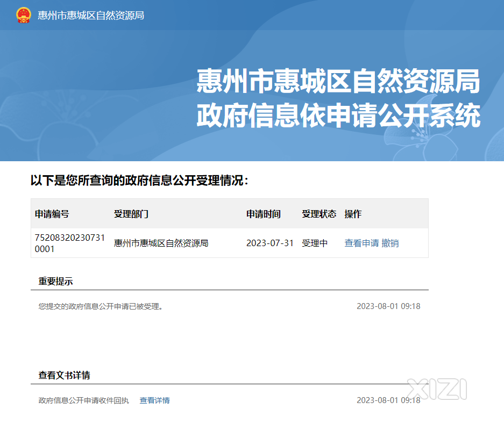Viewport: 504px width, 431px height.
Task: Click the national emblem icon in header
Action: tap(24, 15)
